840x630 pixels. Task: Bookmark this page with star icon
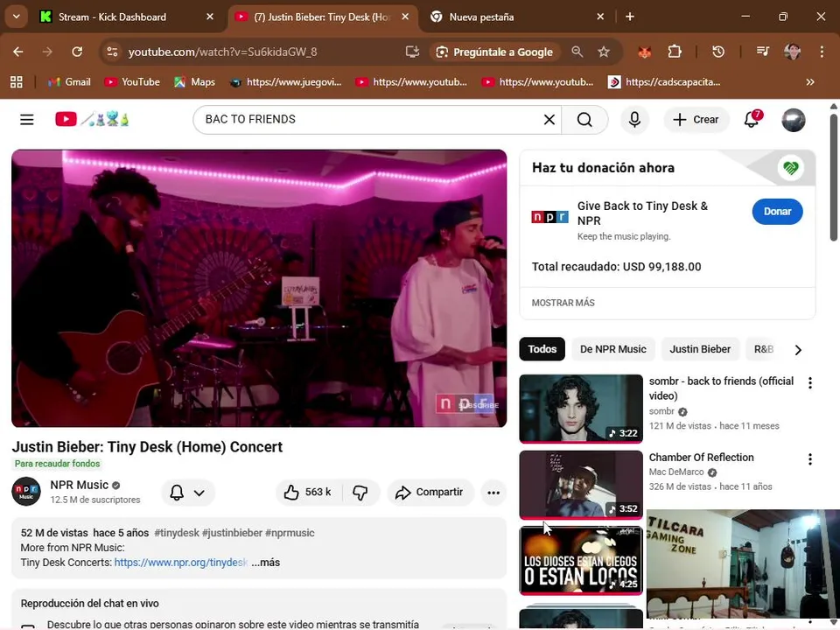(x=604, y=52)
